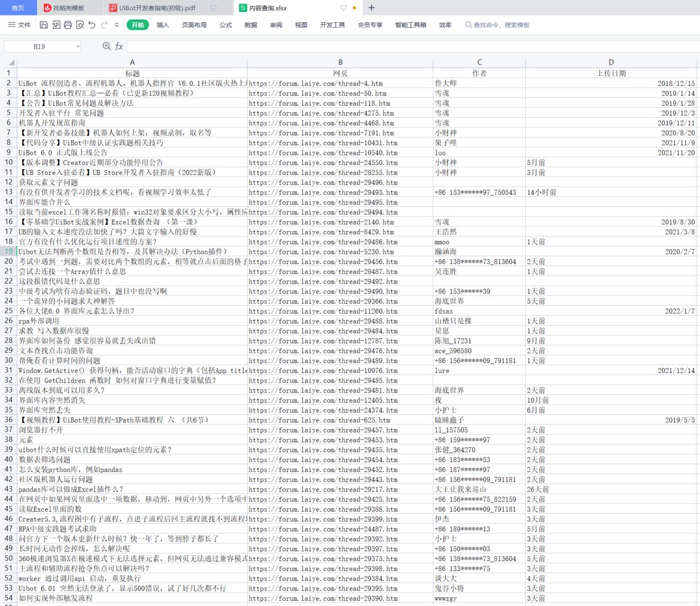Select column B header

(x=340, y=62)
